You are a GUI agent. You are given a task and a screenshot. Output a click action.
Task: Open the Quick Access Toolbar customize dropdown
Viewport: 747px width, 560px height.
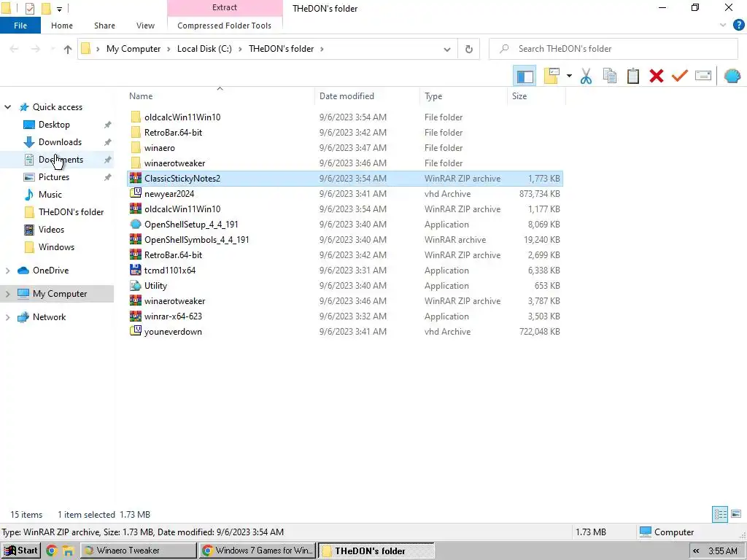[59, 9]
